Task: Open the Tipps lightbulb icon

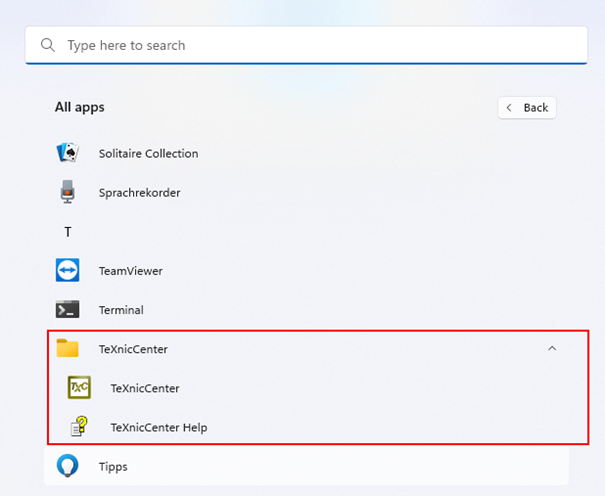Action: 68,466
